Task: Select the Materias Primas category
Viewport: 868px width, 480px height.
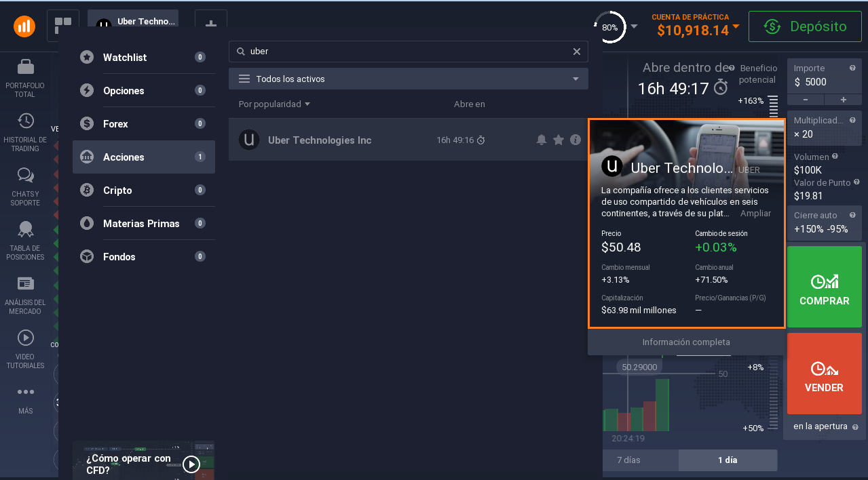Action: tap(144, 224)
